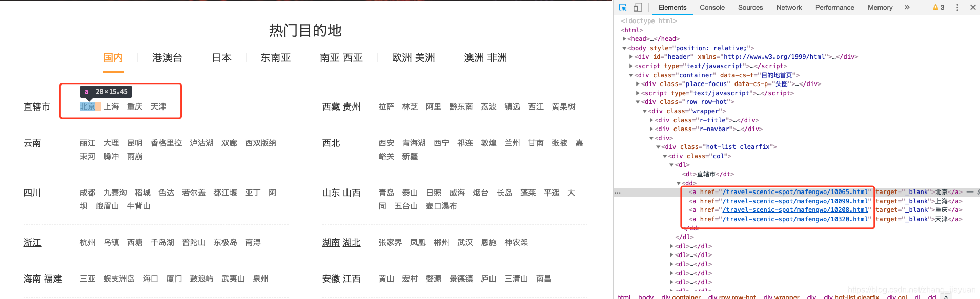Viewport: 980px width, 299px height.
Task: Open DevTools three-dot customize menu
Action: (x=957, y=7)
